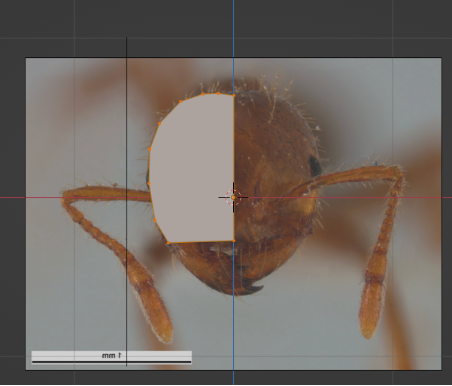452x386 pixels.
Task: Click the 3D cursor at the origin
Action: click(233, 197)
